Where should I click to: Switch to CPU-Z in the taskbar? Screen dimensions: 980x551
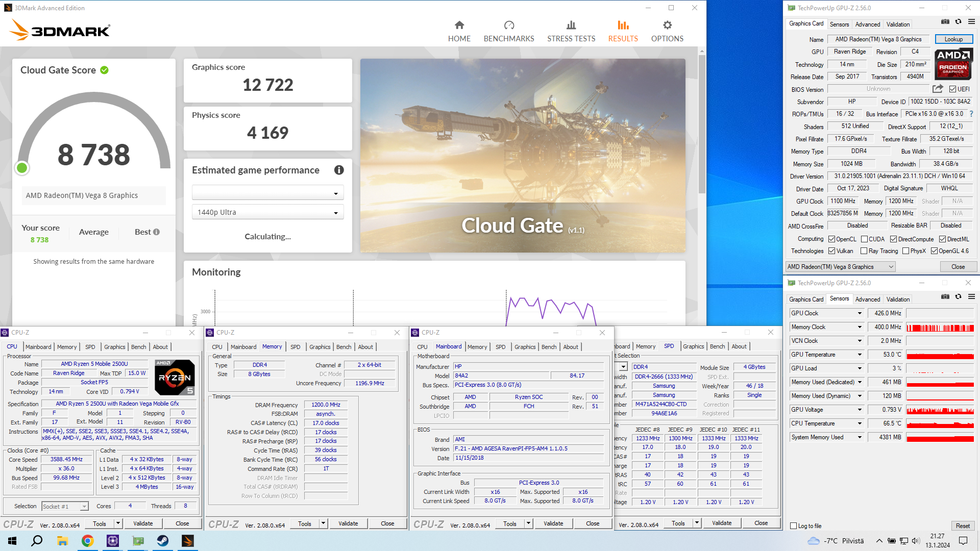[112, 541]
